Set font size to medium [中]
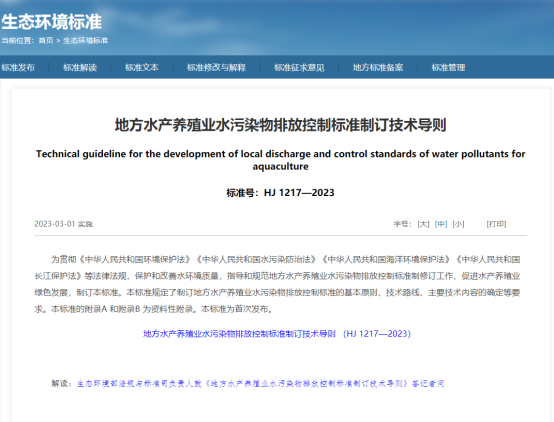The image size is (554, 422). (x=441, y=224)
